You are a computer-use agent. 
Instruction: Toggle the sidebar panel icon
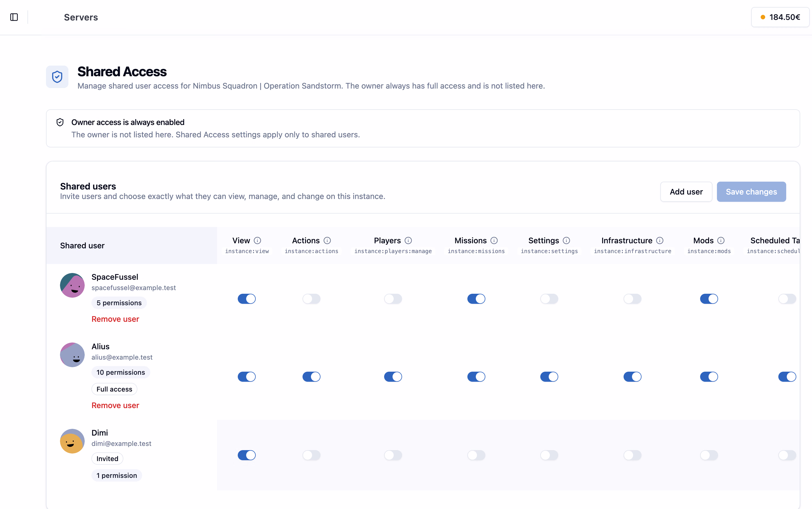[14, 17]
